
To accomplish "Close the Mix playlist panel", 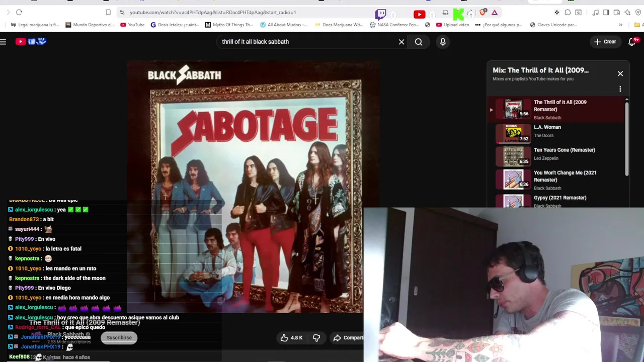I will click(x=620, y=73).
